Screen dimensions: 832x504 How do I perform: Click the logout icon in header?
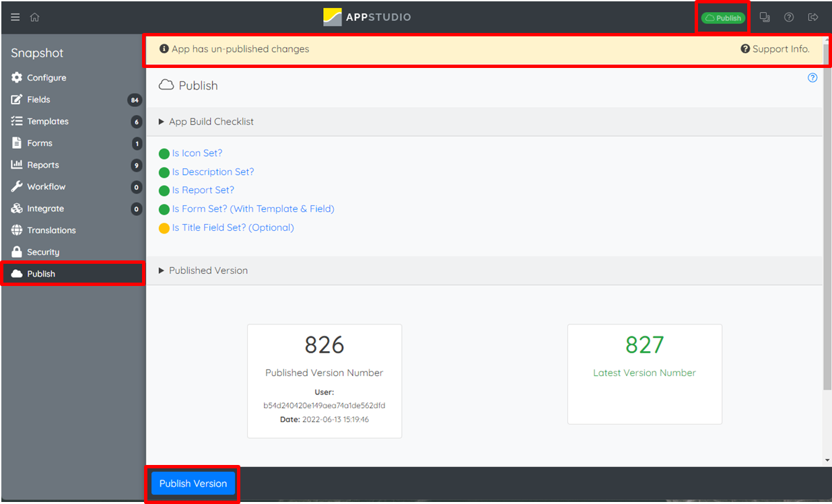click(x=813, y=17)
